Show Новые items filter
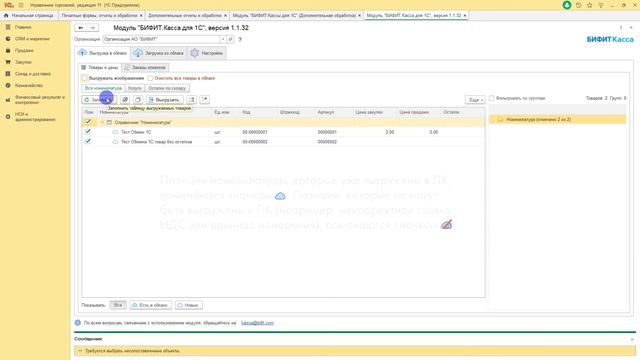Image resolution: width=640 pixels, height=360 pixels. (x=189, y=305)
